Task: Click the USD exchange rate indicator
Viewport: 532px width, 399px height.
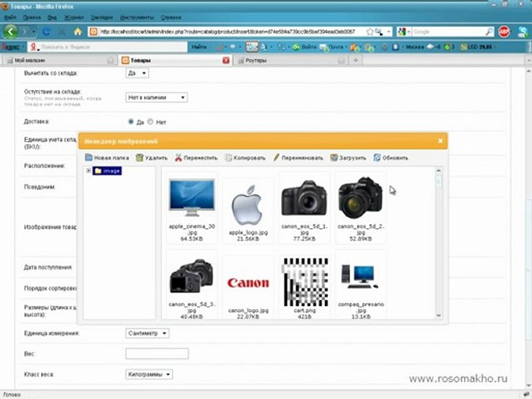Action: [477, 47]
